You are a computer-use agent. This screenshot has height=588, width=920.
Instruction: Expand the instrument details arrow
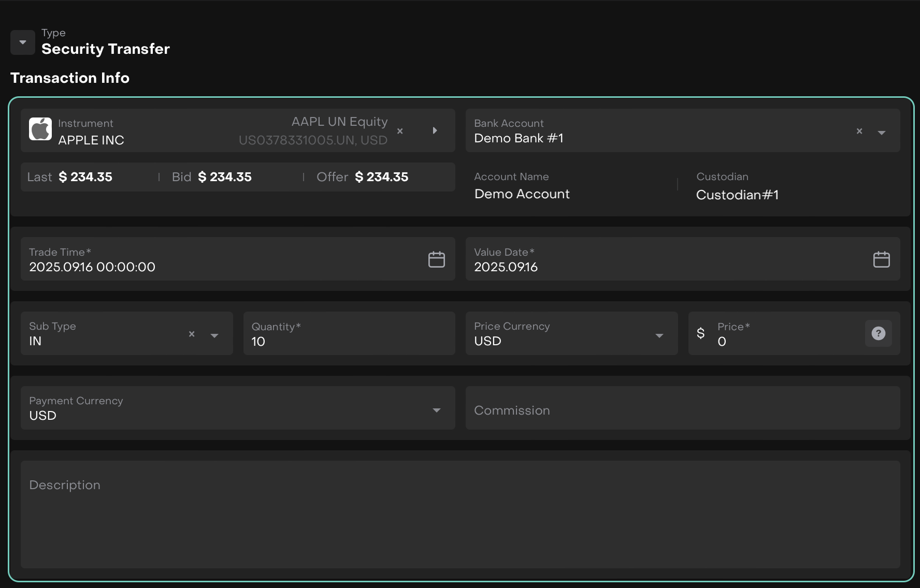coord(435,130)
